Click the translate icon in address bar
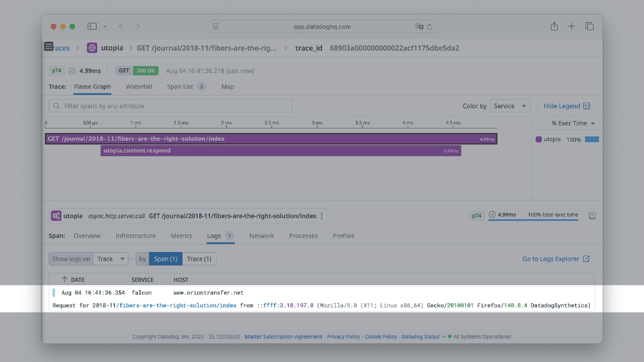 point(419,27)
